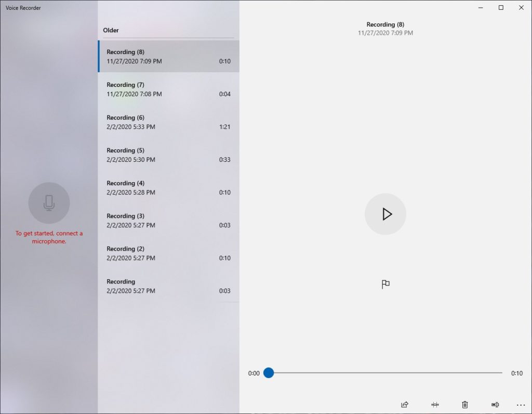Click the Voice Recorder title bar label
Image resolution: width=532 pixels, height=414 pixels.
[x=23, y=8]
